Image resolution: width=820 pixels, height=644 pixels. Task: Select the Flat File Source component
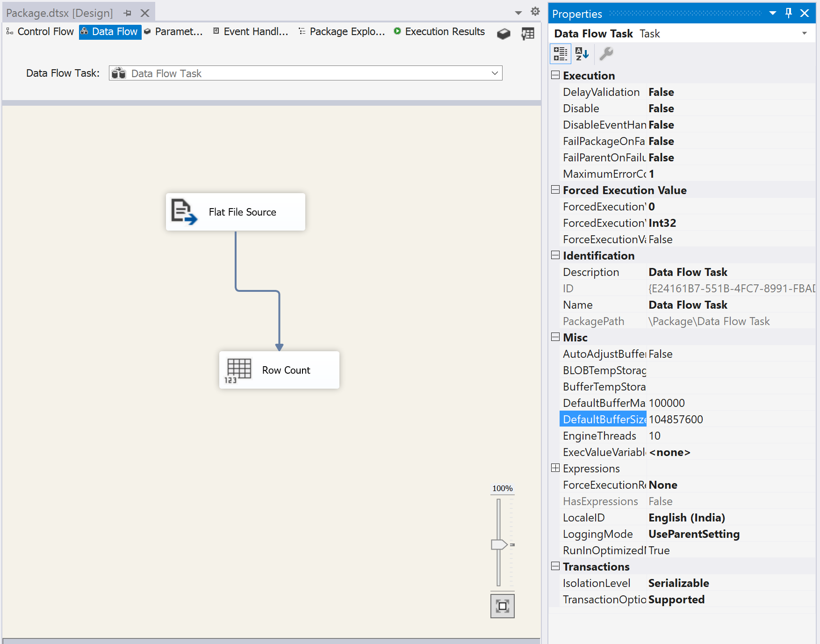click(236, 212)
